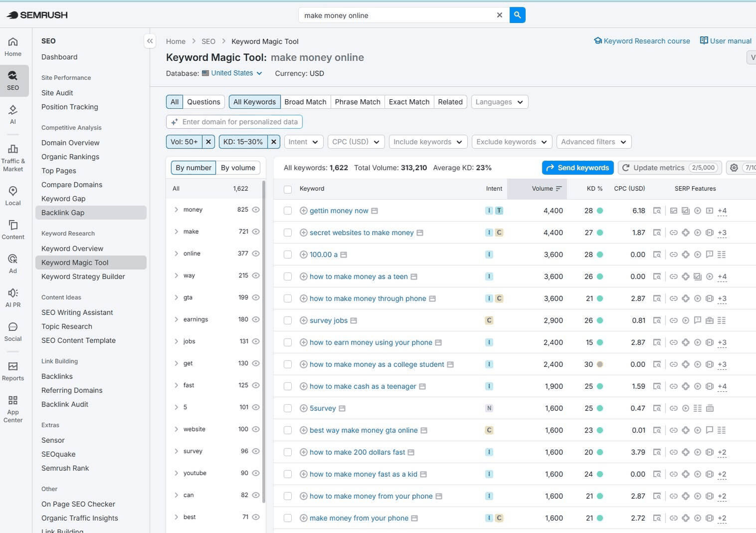Select the Broad Match tab
The height and width of the screenshot is (533, 756).
click(x=305, y=102)
